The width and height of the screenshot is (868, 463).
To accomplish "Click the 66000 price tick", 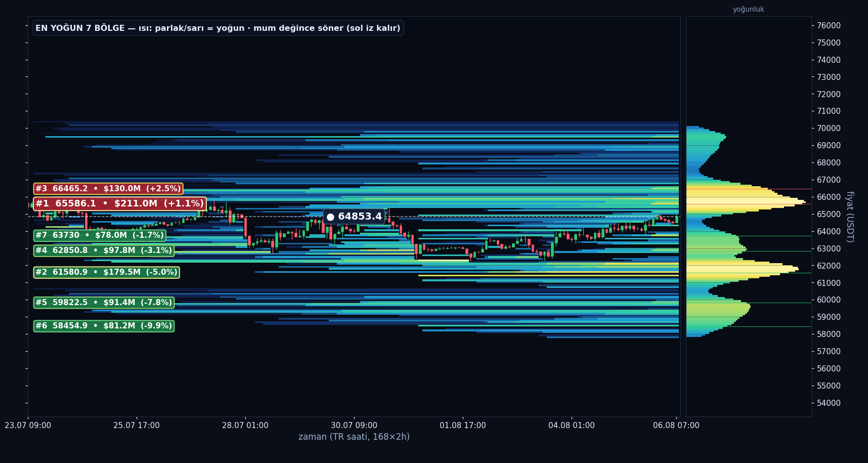I will [x=829, y=197].
